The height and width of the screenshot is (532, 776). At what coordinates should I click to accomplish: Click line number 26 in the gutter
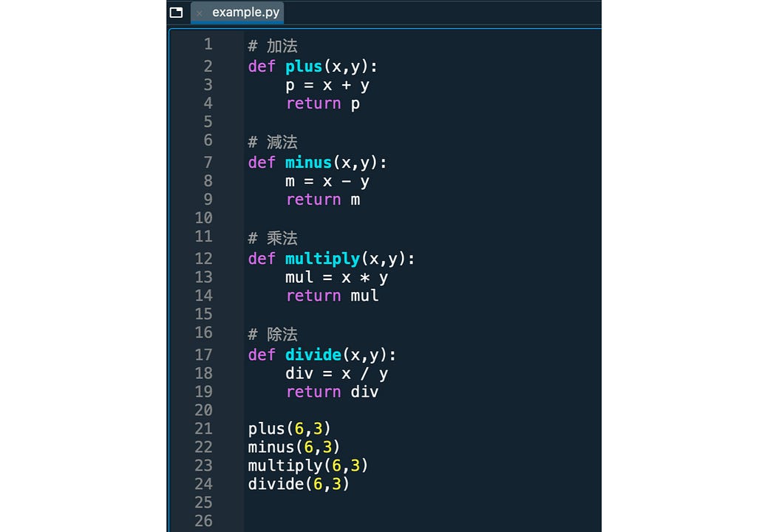pos(203,521)
